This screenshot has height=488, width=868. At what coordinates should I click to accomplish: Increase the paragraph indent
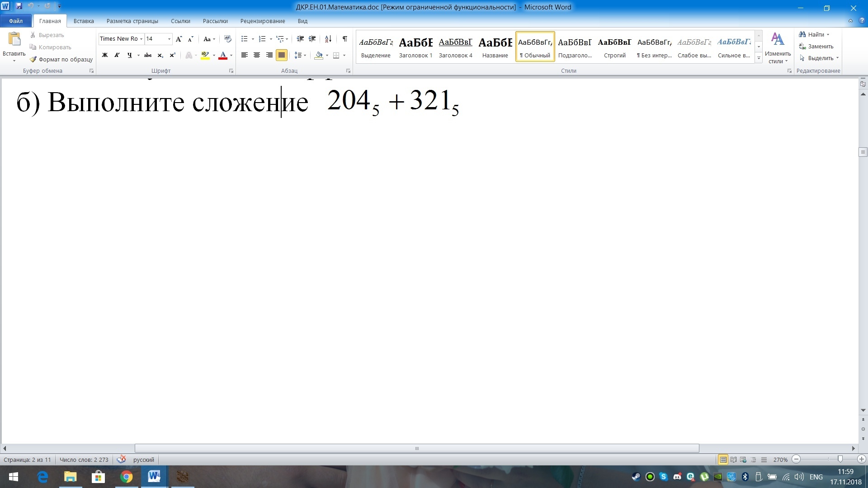click(x=312, y=39)
